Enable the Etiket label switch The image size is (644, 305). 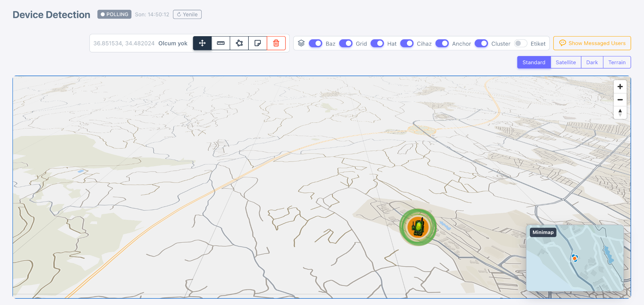(x=520, y=43)
